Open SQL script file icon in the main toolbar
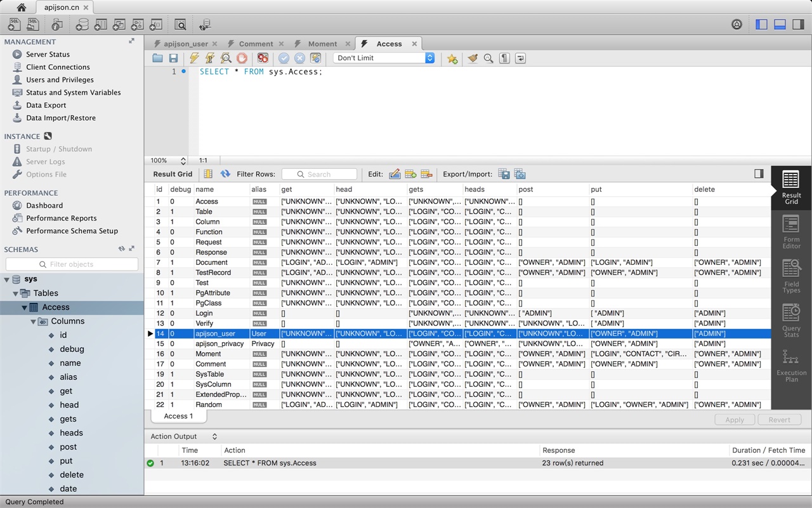The image size is (812, 508). coord(34,25)
